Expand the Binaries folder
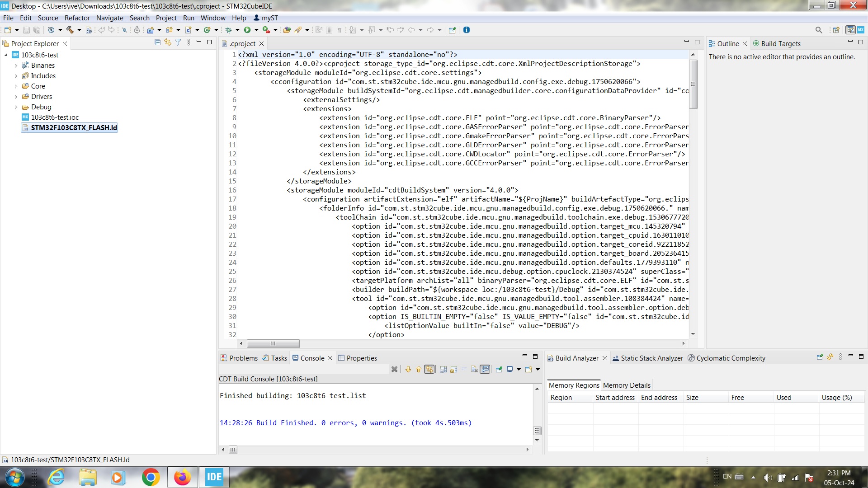868x488 pixels. (x=16, y=66)
